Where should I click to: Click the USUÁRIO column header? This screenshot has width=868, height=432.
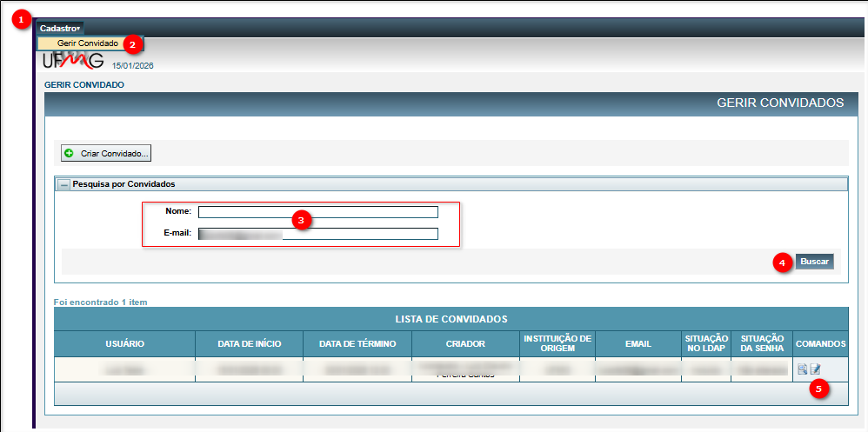[124, 344]
